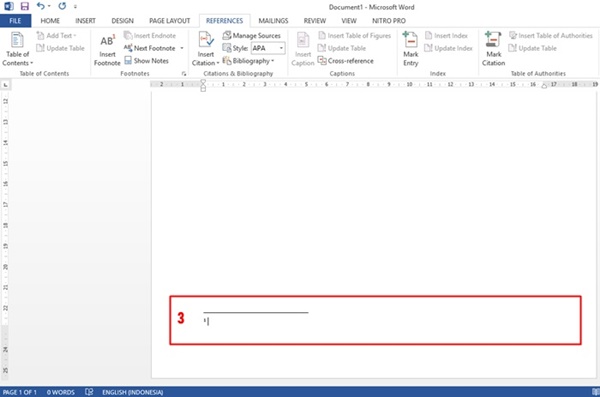This screenshot has height=397, width=600.
Task: Click the PAGE 1 OF 1 status indicator
Action: [x=20, y=392]
